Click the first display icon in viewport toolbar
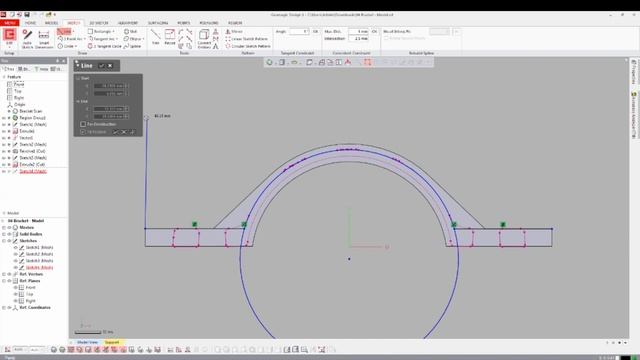 269,62
